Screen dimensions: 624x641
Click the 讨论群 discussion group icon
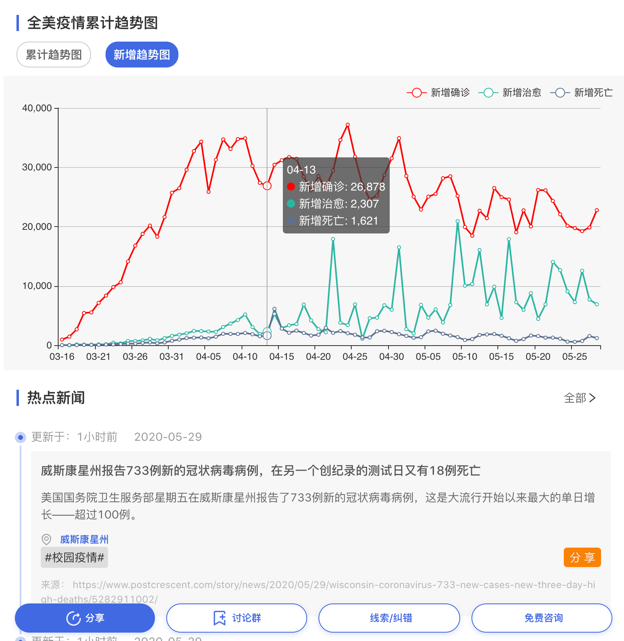coord(219,619)
